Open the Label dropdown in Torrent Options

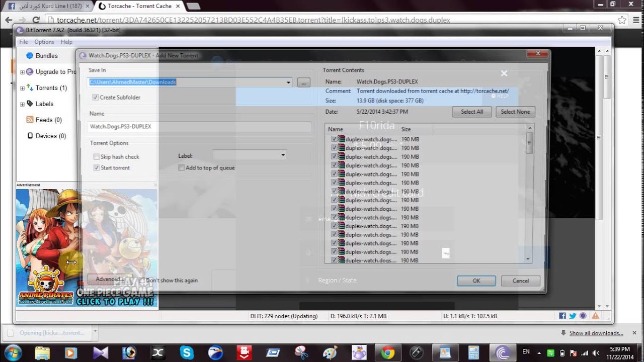point(283,155)
